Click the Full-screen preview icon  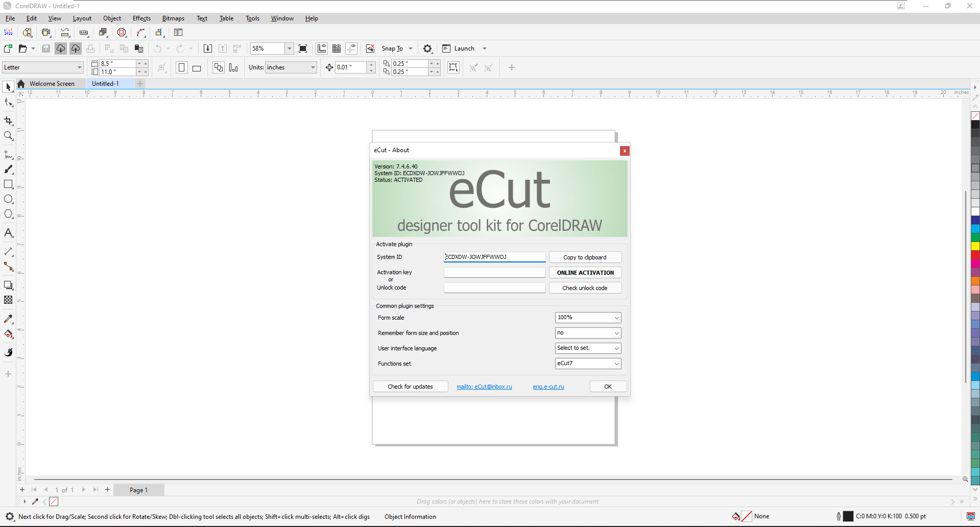pyautogui.click(x=303, y=49)
